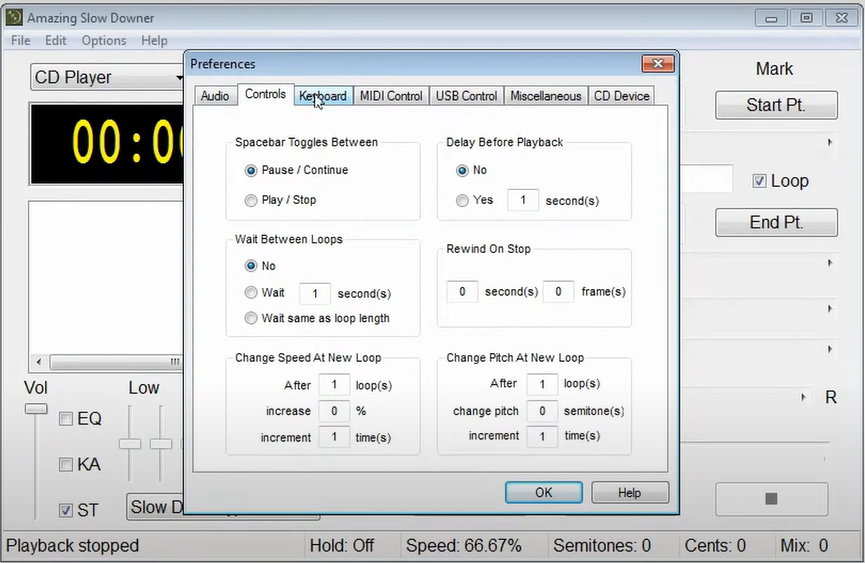This screenshot has height=563, width=865.
Task: Click Delay Before Playback seconds field
Action: click(x=522, y=200)
